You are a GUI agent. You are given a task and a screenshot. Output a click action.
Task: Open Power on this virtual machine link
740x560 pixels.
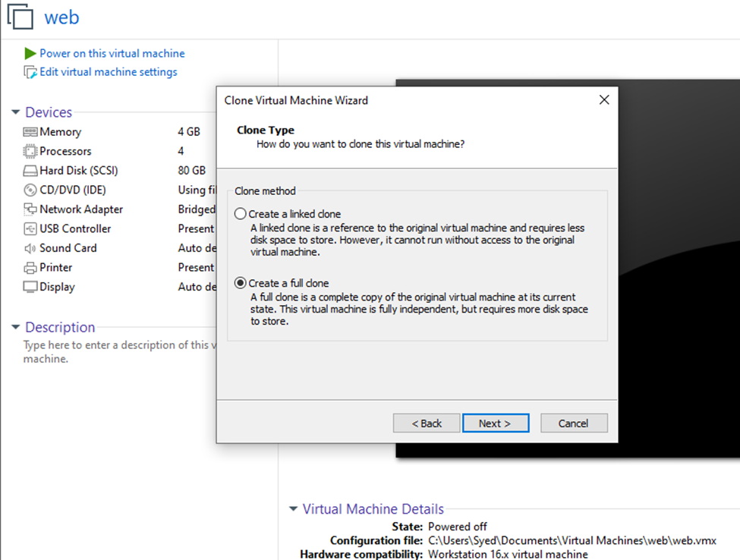[112, 53]
